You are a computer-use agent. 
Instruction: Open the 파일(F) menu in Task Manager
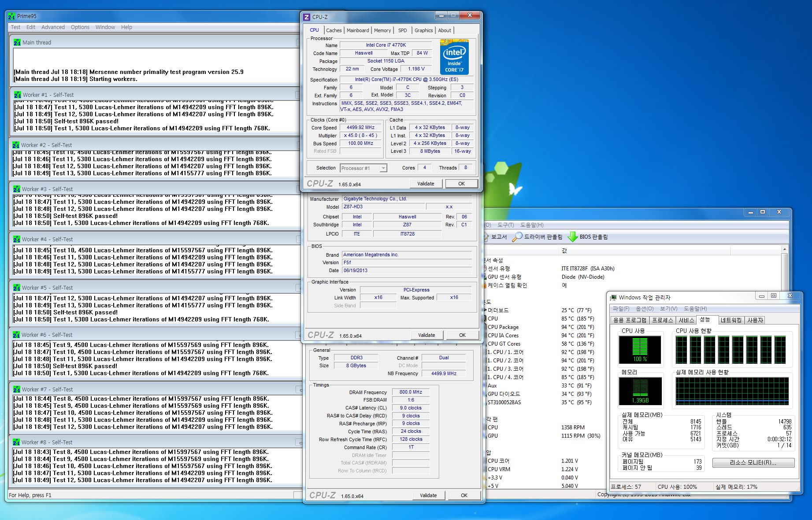tap(621, 309)
